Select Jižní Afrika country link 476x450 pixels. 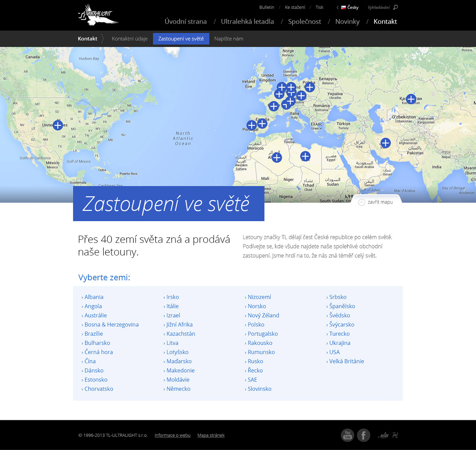179,324
